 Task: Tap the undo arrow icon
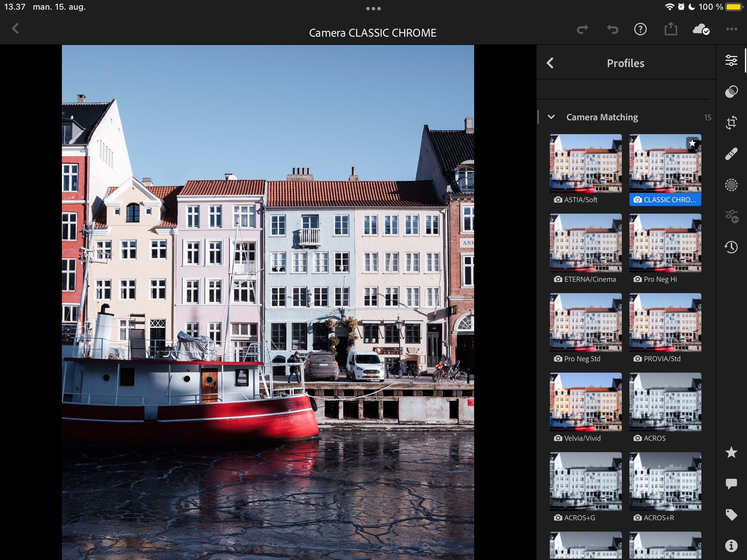click(612, 29)
